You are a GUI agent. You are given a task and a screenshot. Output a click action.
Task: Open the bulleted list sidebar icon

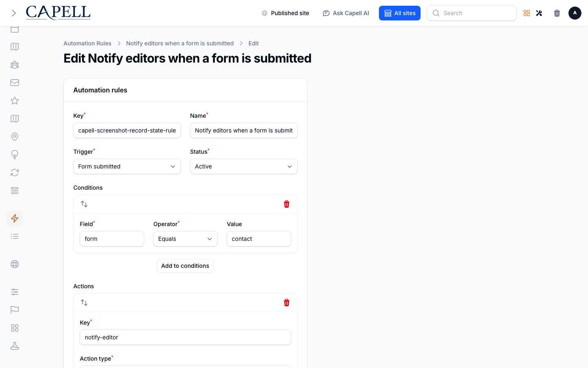15,236
